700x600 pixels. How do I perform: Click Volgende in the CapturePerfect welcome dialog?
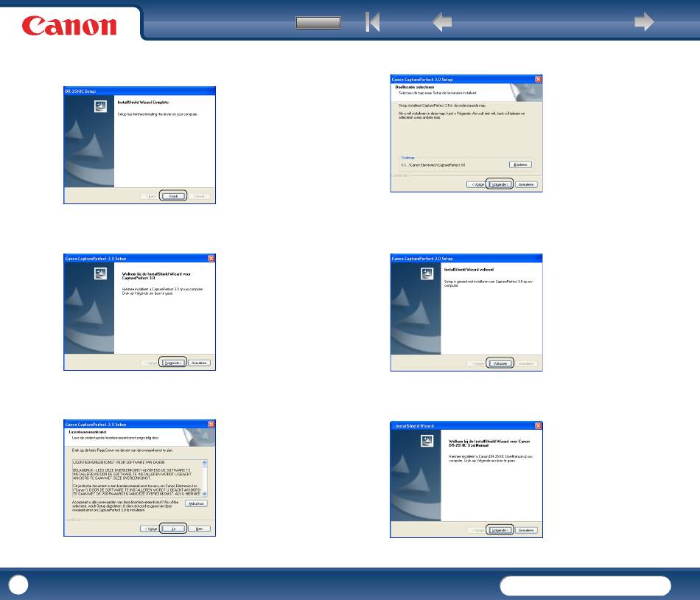[173, 363]
